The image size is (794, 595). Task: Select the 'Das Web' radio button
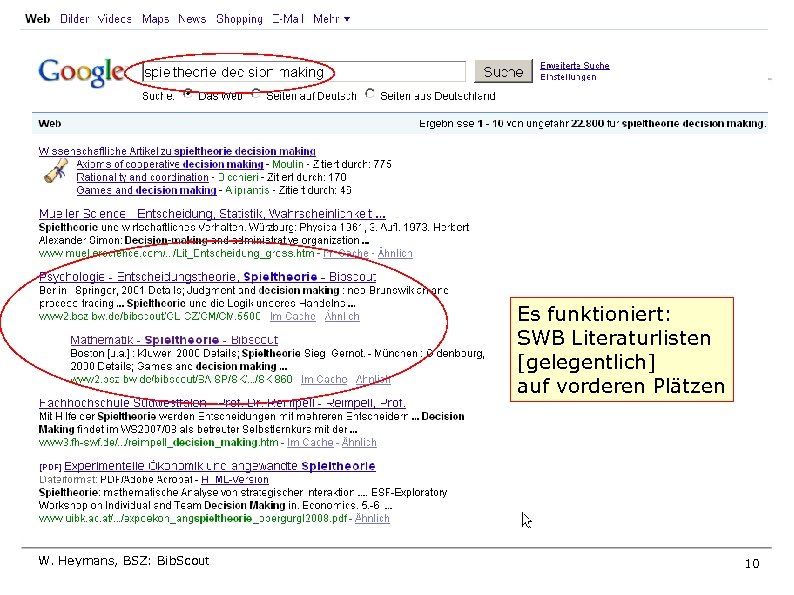[188, 94]
